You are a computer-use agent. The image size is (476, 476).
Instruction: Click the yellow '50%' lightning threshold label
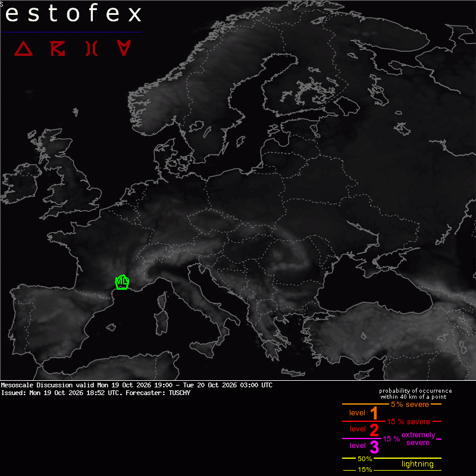(x=365, y=459)
